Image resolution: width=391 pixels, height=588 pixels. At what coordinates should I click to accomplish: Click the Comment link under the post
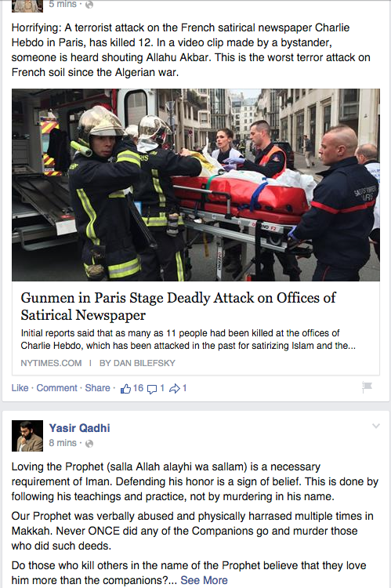(x=56, y=388)
